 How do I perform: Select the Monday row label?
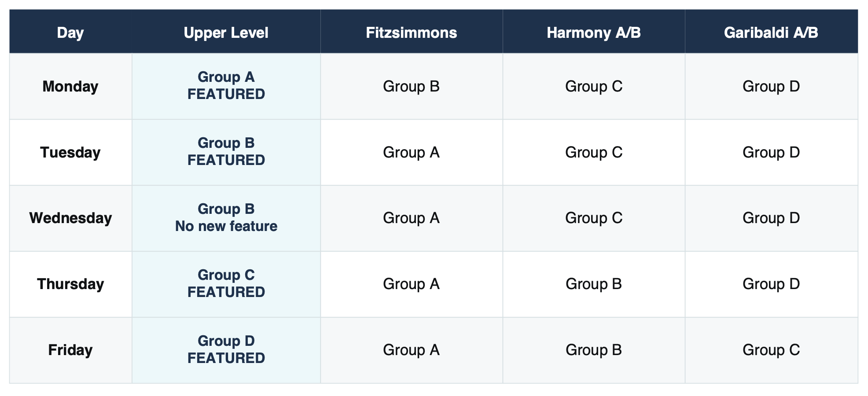click(70, 86)
